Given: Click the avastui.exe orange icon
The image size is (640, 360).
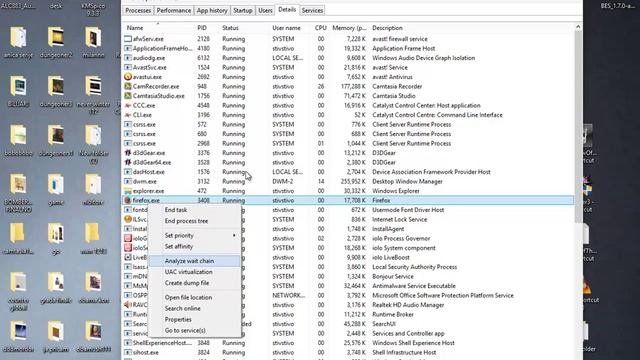Looking at the screenshot, I should [x=128, y=77].
